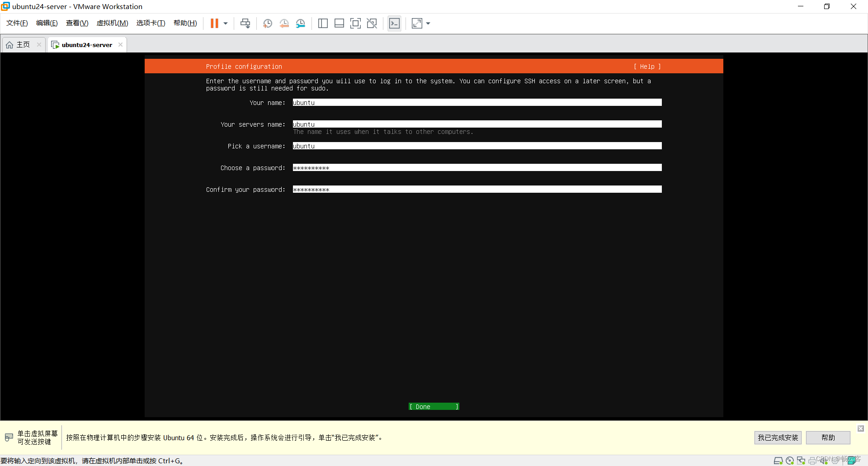
Task: Click the stretch guest display icon
Action: pyautogui.click(x=417, y=24)
